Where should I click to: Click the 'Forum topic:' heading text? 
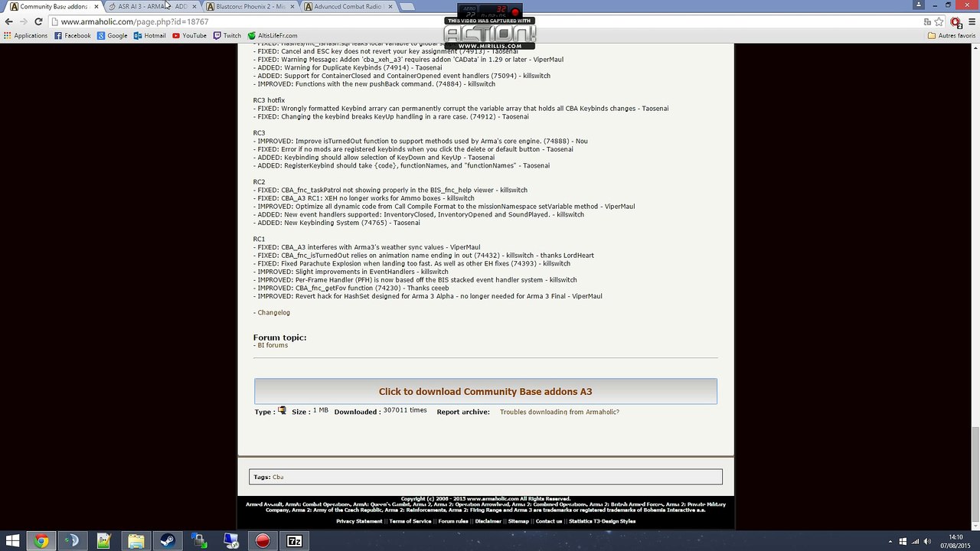click(279, 337)
